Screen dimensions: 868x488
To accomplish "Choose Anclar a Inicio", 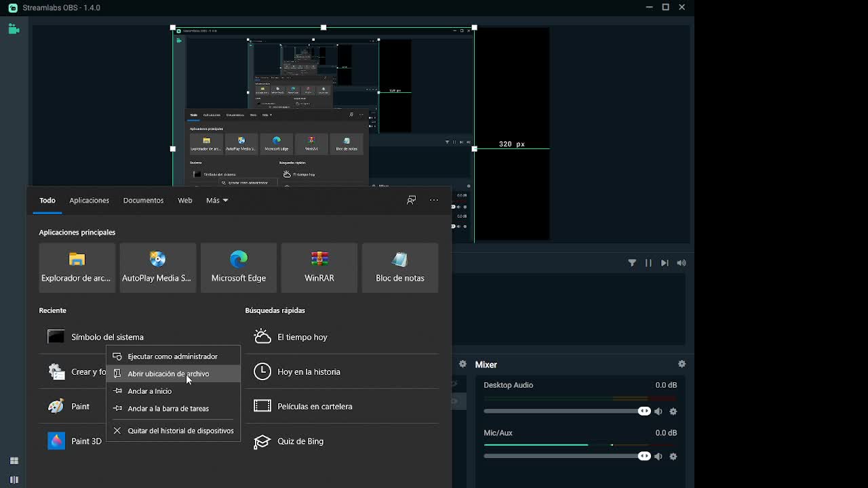I will click(174, 391).
